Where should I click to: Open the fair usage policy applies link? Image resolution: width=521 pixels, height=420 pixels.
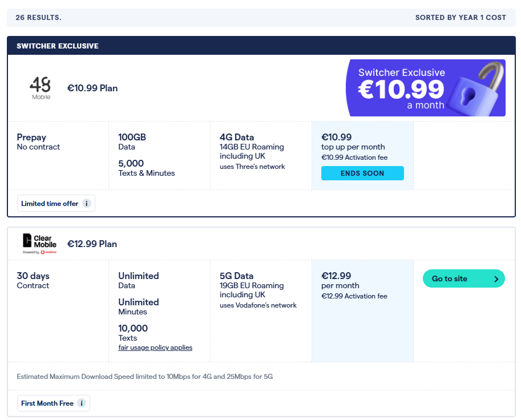(155, 348)
